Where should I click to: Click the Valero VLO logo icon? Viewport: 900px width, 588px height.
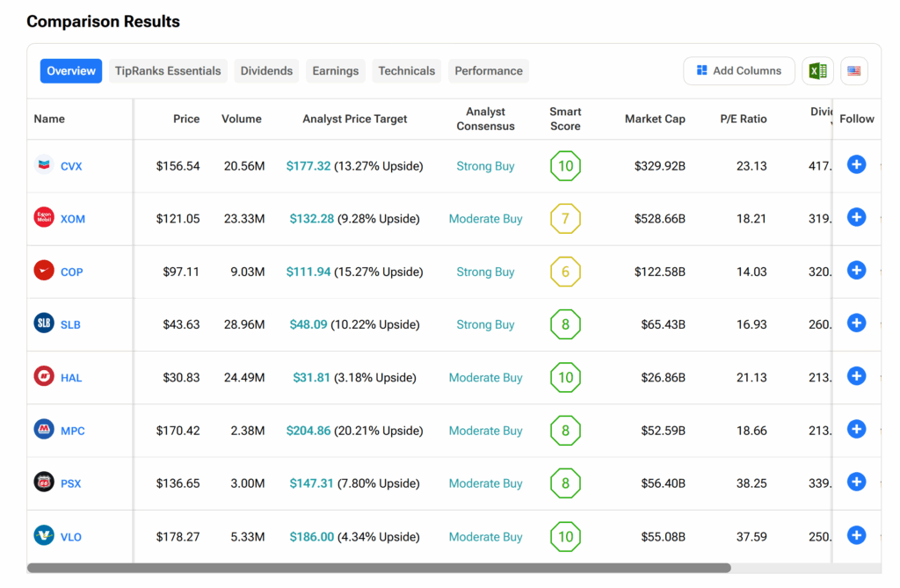[x=43, y=535]
